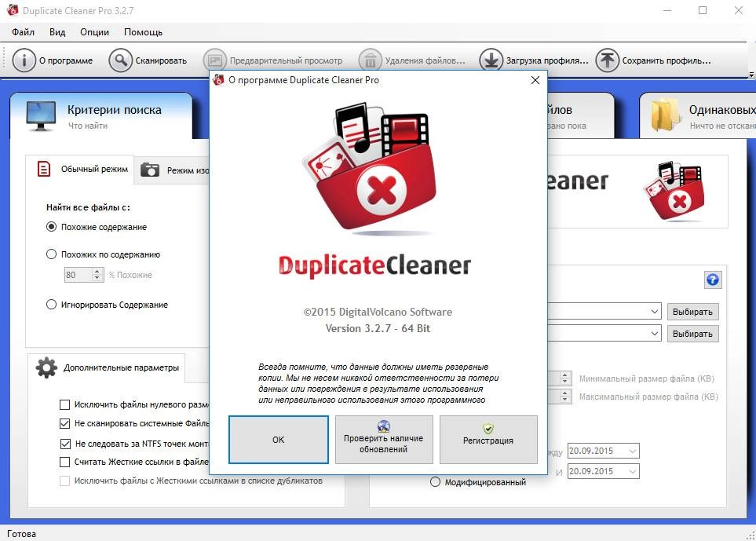This screenshot has width=756, height=541.
Task: Click OK in the About dialog
Action: pos(278,440)
